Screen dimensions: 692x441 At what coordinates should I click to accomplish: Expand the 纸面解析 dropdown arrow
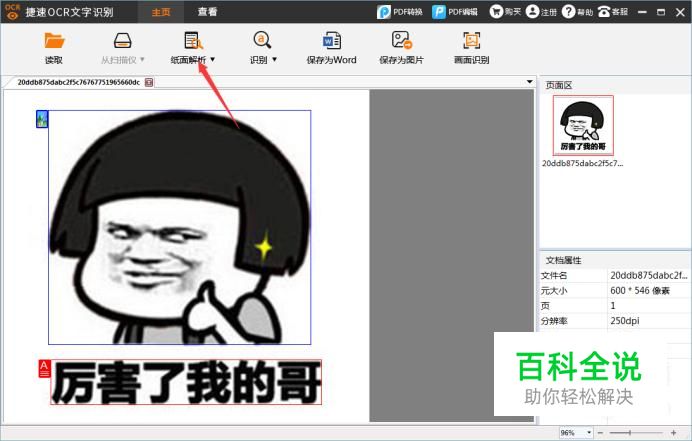213,60
